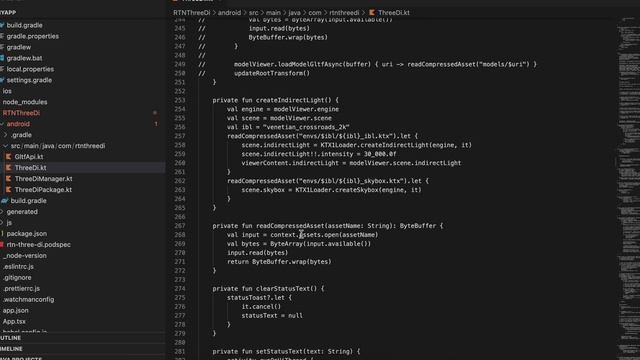Click the Kotlin icon in the breadcrumb

(x=372, y=13)
